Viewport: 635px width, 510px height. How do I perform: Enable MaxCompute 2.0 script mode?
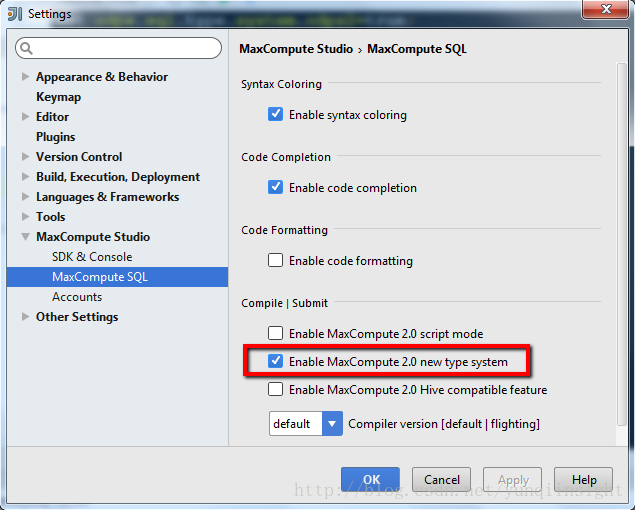click(x=275, y=333)
